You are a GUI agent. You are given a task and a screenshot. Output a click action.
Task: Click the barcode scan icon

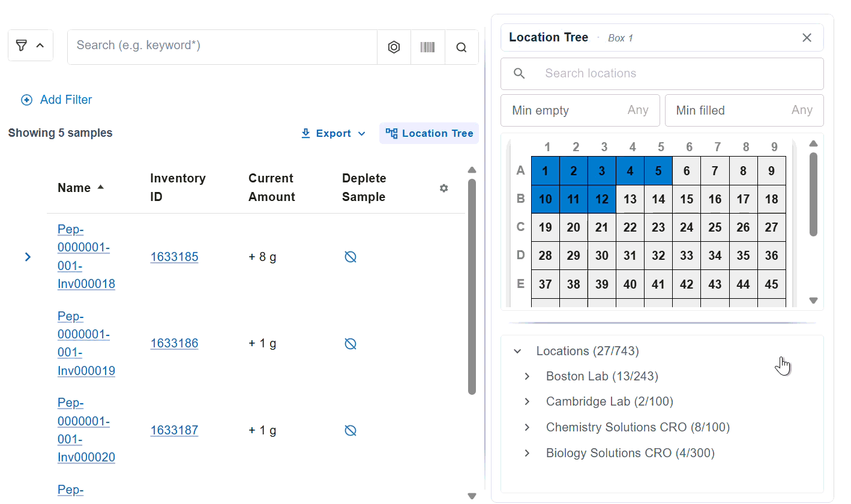[x=427, y=47]
